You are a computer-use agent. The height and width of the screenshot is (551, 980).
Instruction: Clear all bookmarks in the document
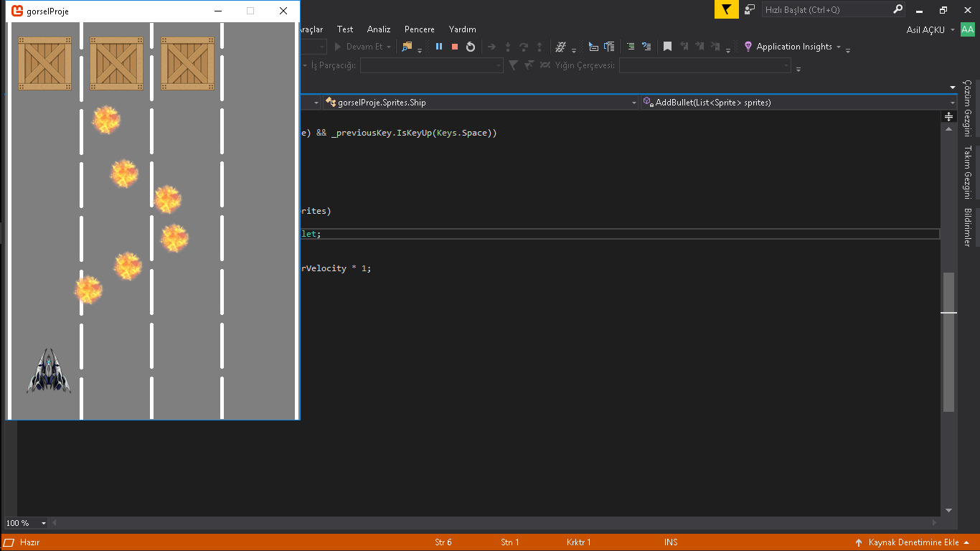[716, 47]
